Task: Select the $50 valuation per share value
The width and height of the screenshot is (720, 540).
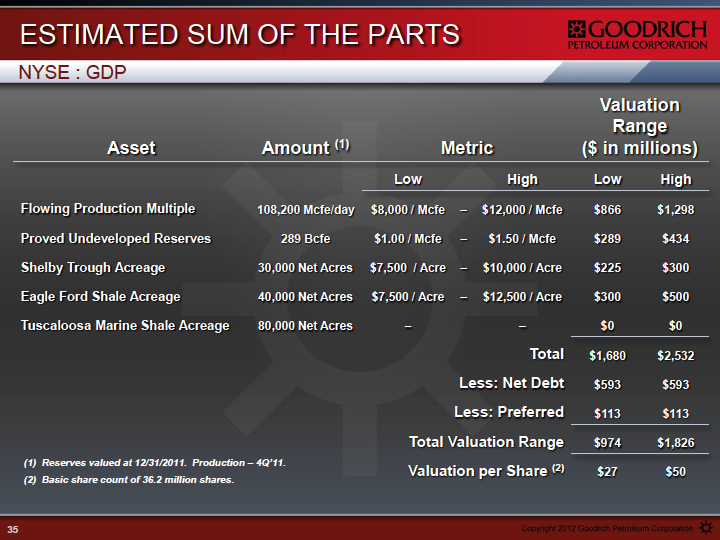Action: point(675,472)
